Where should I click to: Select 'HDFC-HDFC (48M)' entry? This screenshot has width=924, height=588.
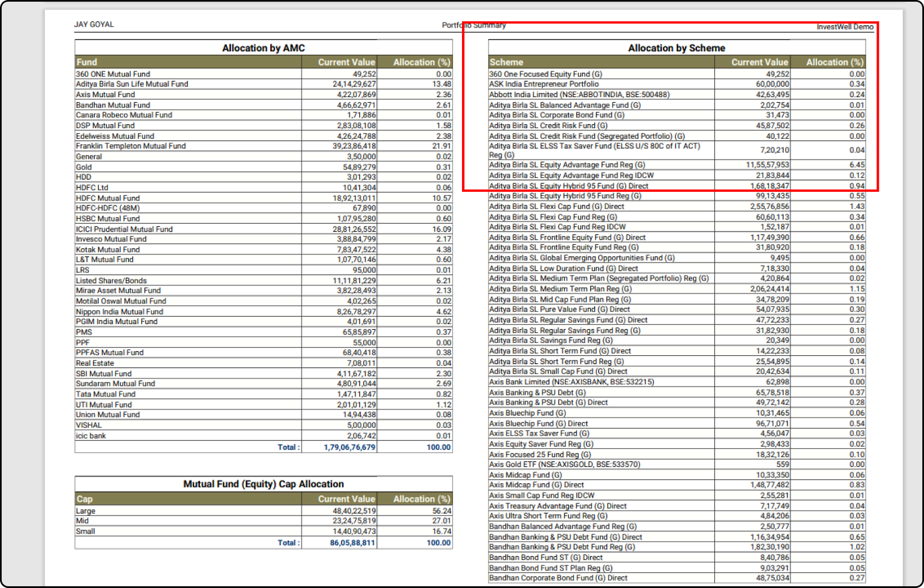(263, 208)
